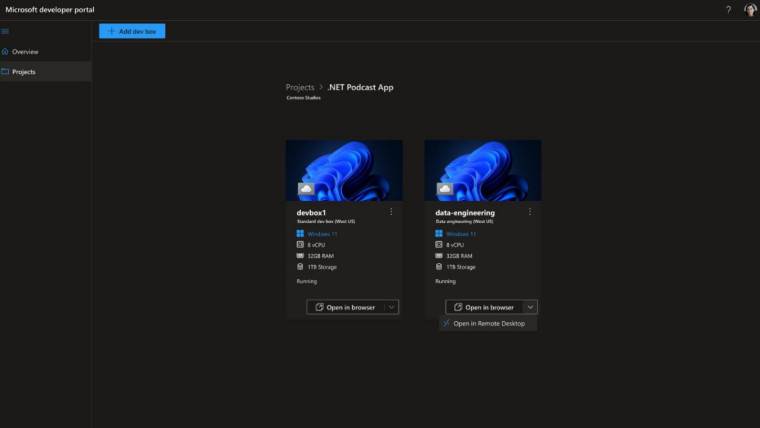Click the RAM icon on data-engineering card
Viewport: 760px width, 428px height.
[x=439, y=255]
